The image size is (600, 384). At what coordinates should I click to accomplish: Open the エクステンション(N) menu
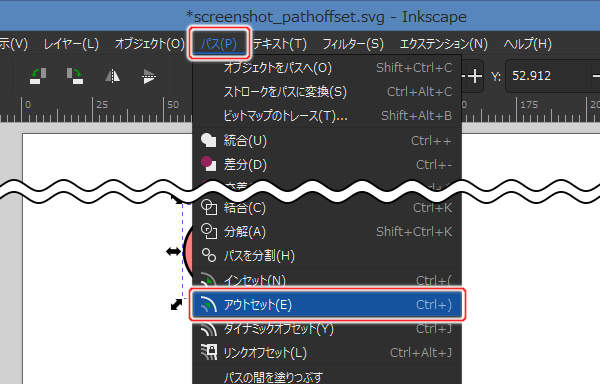[443, 44]
